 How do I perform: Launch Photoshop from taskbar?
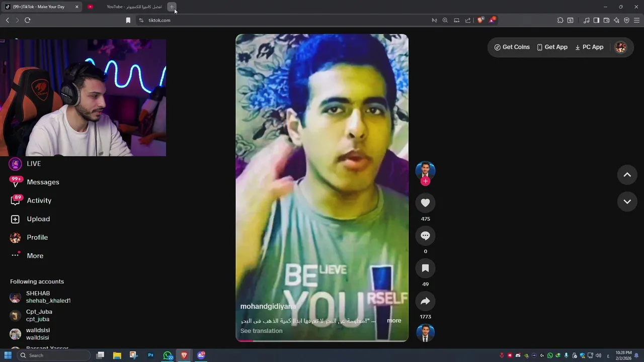pyautogui.click(x=150, y=355)
